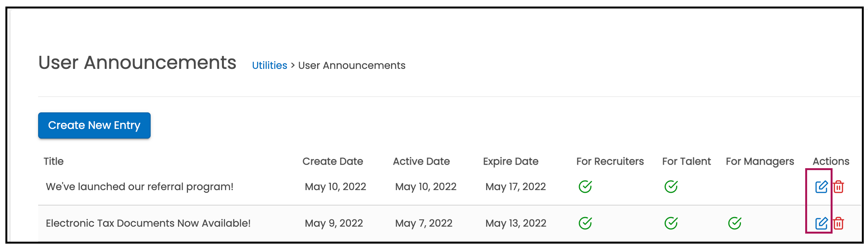This screenshot has width=868, height=249.
Task: Click the Create Date column header
Action: click(x=332, y=161)
